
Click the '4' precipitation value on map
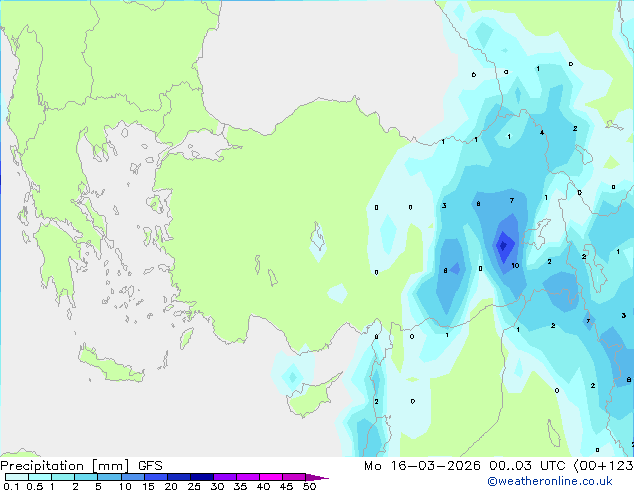542,132
